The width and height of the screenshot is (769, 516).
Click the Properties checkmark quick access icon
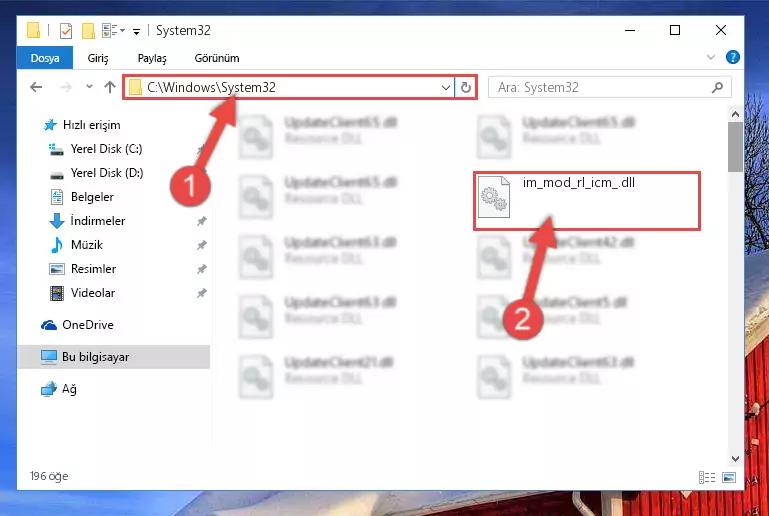click(66, 31)
